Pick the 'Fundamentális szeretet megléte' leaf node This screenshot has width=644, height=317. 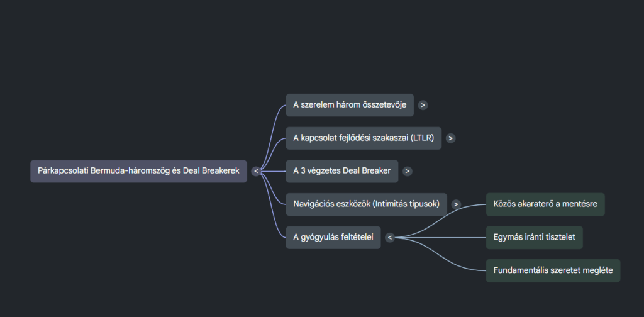[x=552, y=270]
